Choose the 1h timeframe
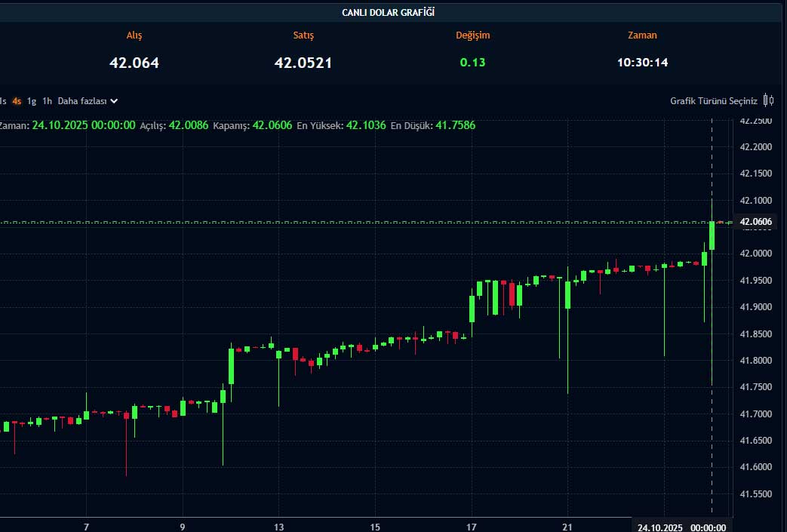The image size is (787, 532). tap(47, 100)
